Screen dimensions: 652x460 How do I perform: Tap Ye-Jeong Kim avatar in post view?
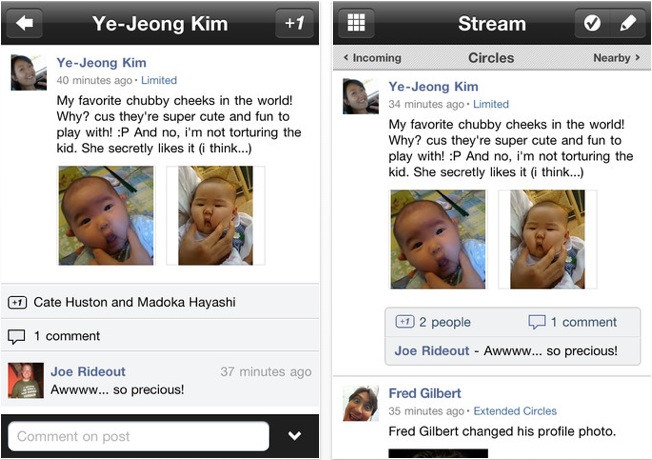(x=29, y=72)
